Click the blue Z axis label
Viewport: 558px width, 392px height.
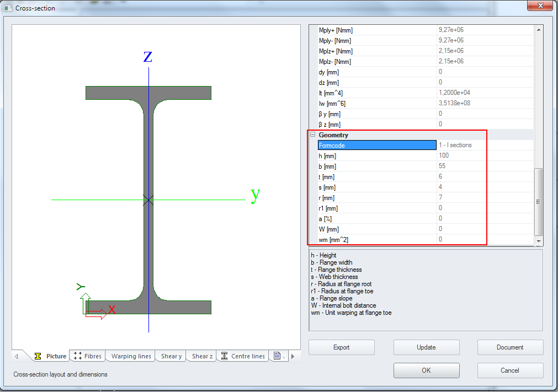148,56
